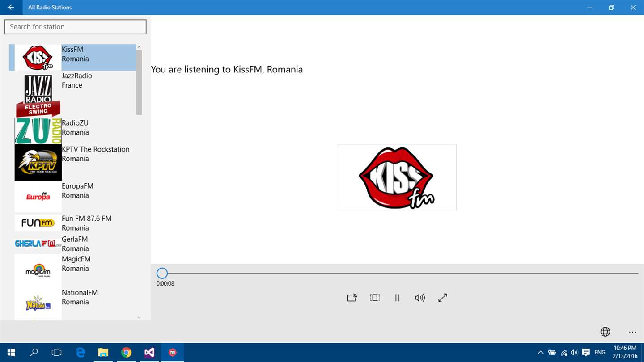The height and width of the screenshot is (362, 644).
Task: Click the battery tray icon
Action: [x=552, y=353]
